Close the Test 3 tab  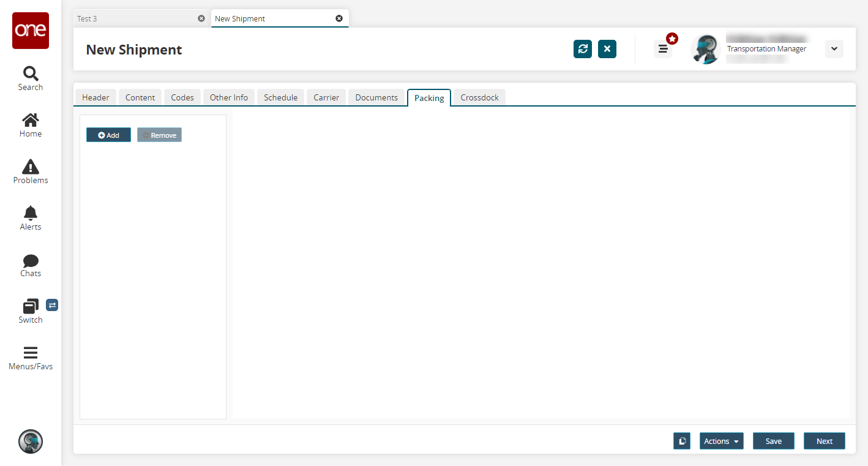[201, 18]
